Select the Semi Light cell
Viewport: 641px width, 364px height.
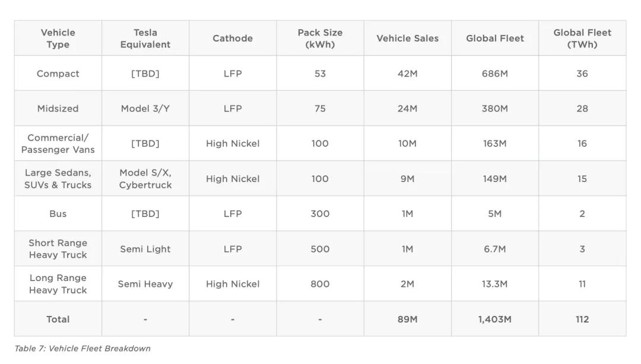[145, 249]
